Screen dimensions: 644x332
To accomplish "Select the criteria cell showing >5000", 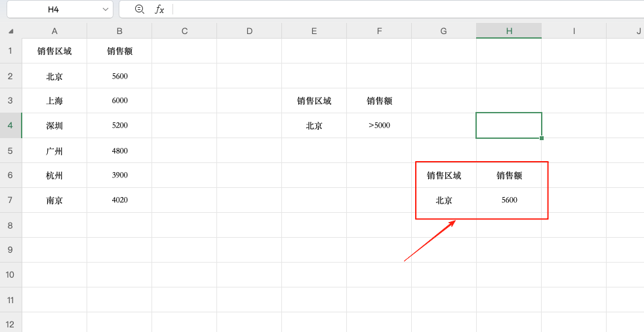I will point(379,126).
